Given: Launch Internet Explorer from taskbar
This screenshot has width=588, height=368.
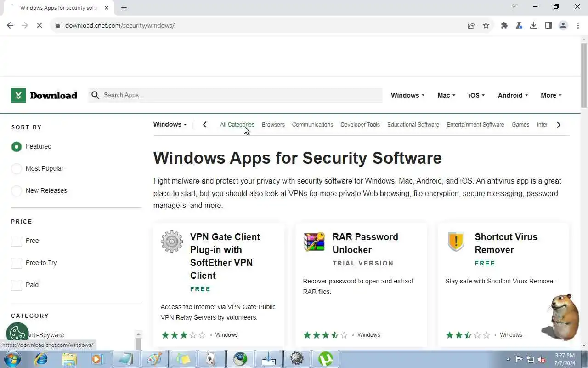Looking at the screenshot, I should [x=41, y=359].
